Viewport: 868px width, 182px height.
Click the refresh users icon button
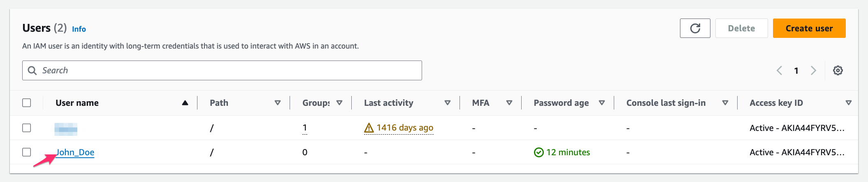(x=695, y=28)
